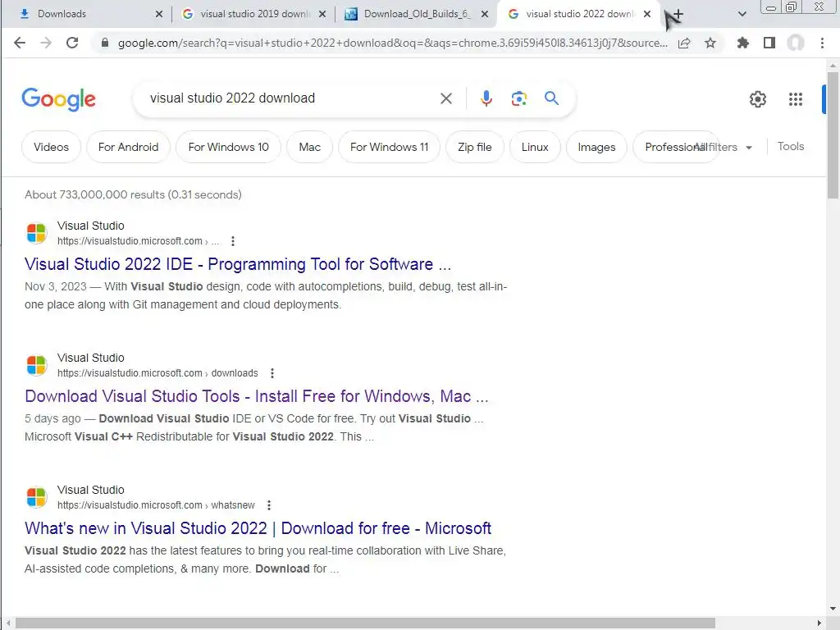The height and width of the screenshot is (630, 840).
Task: Close the visual studio 2019 tab
Action: click(x=322, y=14)
